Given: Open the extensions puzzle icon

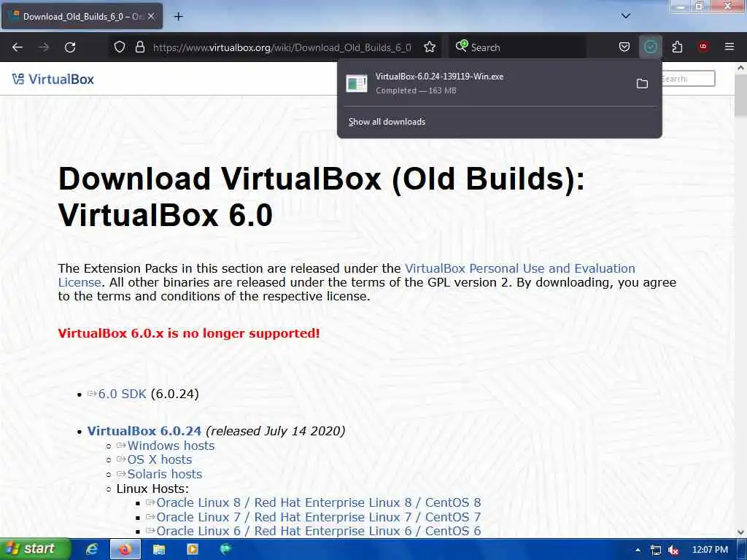Looking at the screenshot, I should pos(677,47).
